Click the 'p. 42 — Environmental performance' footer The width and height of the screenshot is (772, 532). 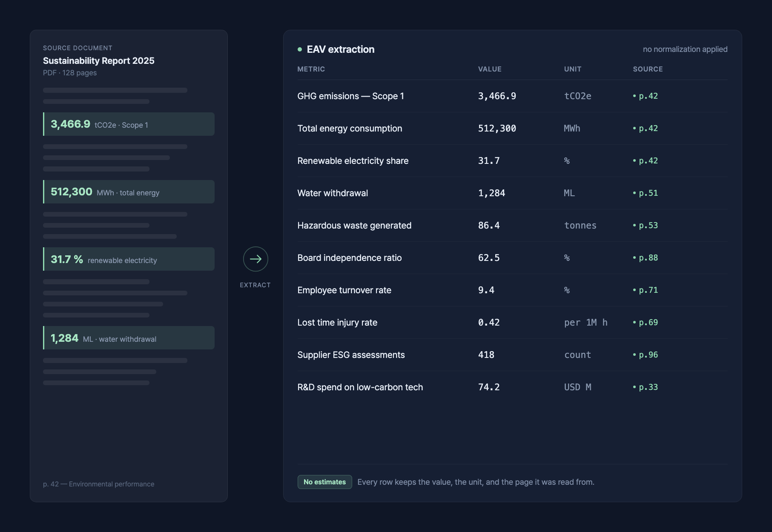point(99,484)
